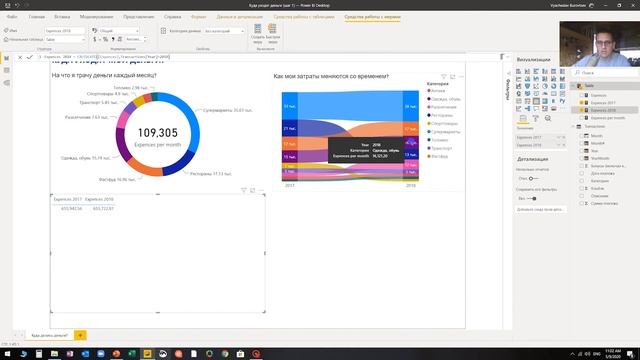
Task: Click filter icon on ribbon chart visual
Action: (x=444, y=77)
